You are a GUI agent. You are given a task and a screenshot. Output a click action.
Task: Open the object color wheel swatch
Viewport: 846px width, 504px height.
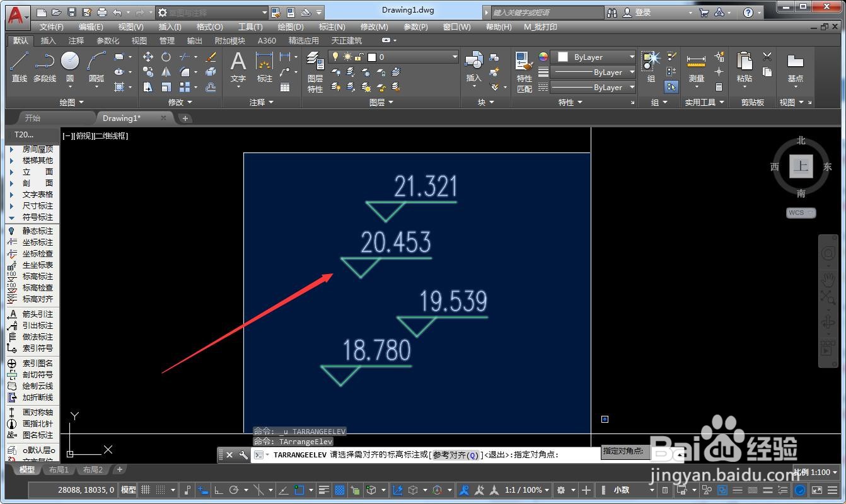click(543, 57)
